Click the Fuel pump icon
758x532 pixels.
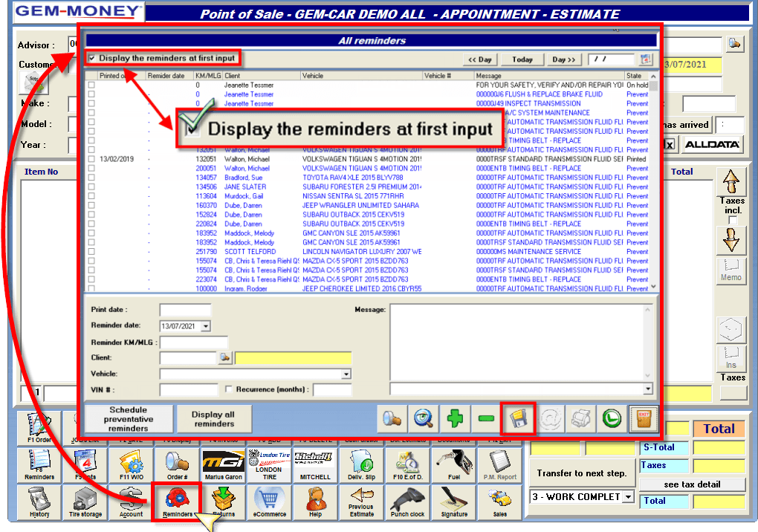pyautogui.click(x=454, y=464)
